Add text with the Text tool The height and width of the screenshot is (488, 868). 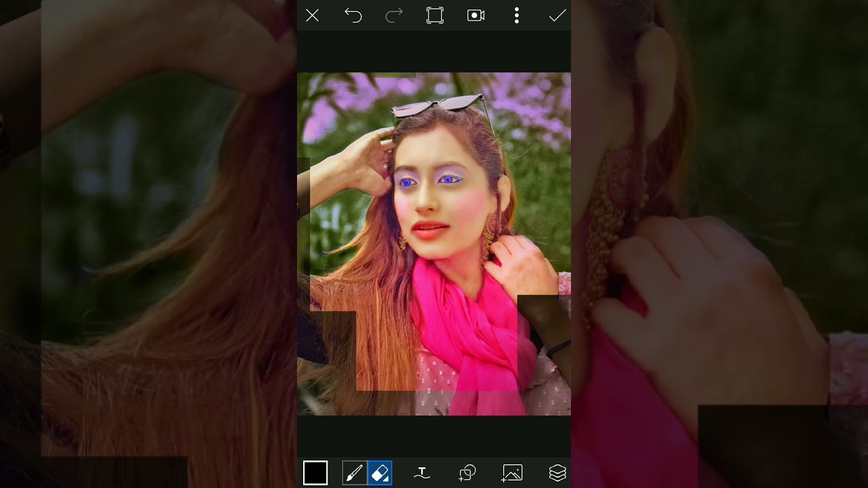[x=422, y=473]
